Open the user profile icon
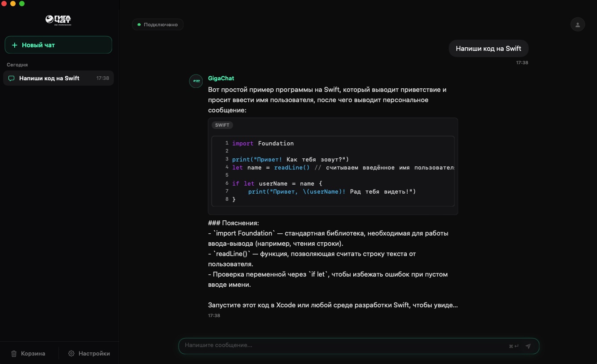The height and width of the screenshot is (364, 597). point(577,25)
